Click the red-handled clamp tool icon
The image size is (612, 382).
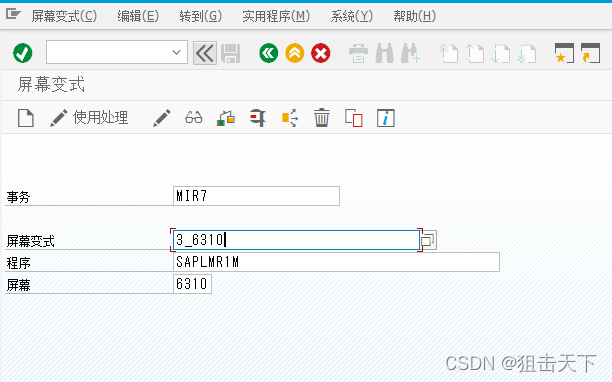click(258, 118)
